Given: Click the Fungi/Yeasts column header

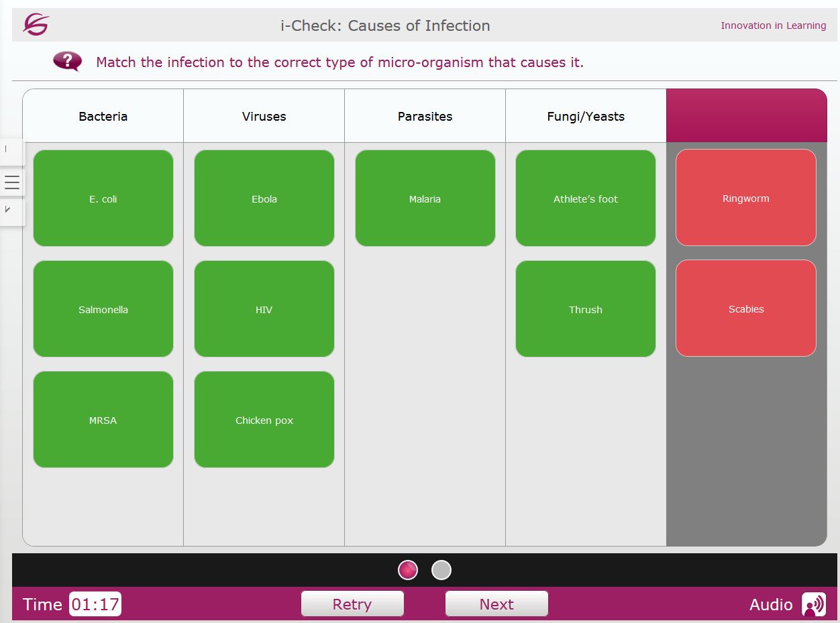Looking at the screenshot, I should 586,116.
